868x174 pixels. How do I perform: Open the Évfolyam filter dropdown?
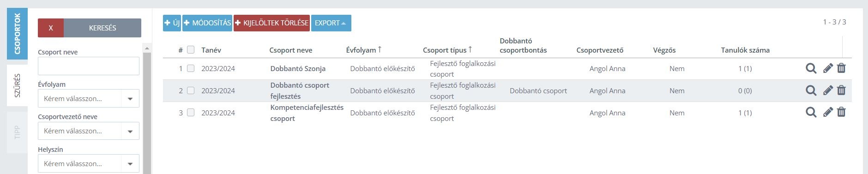[x=89, y=98]
